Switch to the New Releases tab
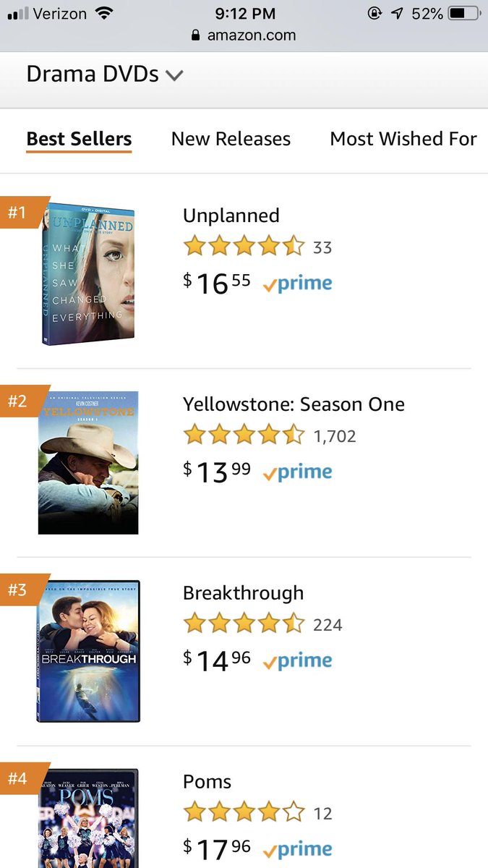 (231, 139)
